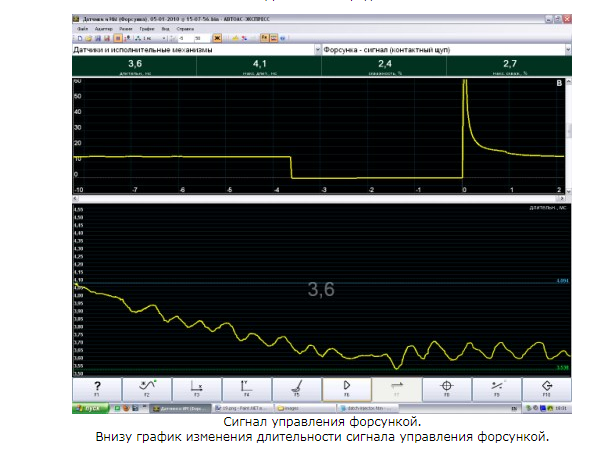Open the '1 мс' time base dropdown
Screen dimensions: 604x451
coord(164,38)
